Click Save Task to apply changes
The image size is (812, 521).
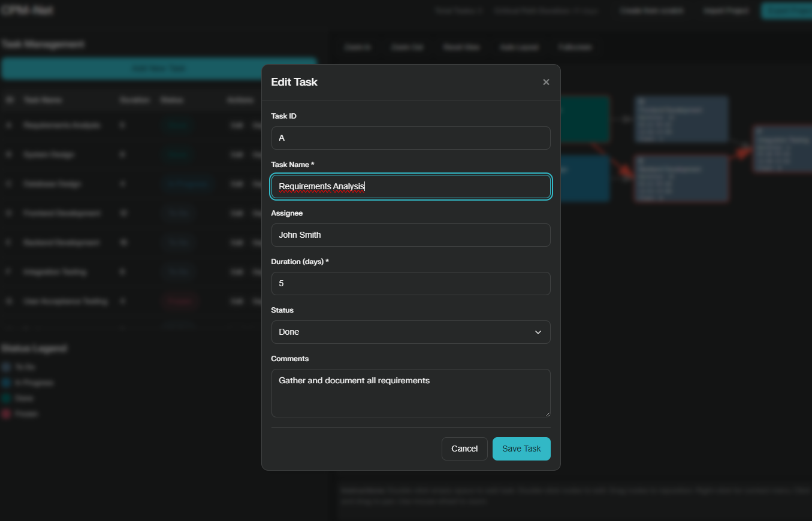point(521,448)
